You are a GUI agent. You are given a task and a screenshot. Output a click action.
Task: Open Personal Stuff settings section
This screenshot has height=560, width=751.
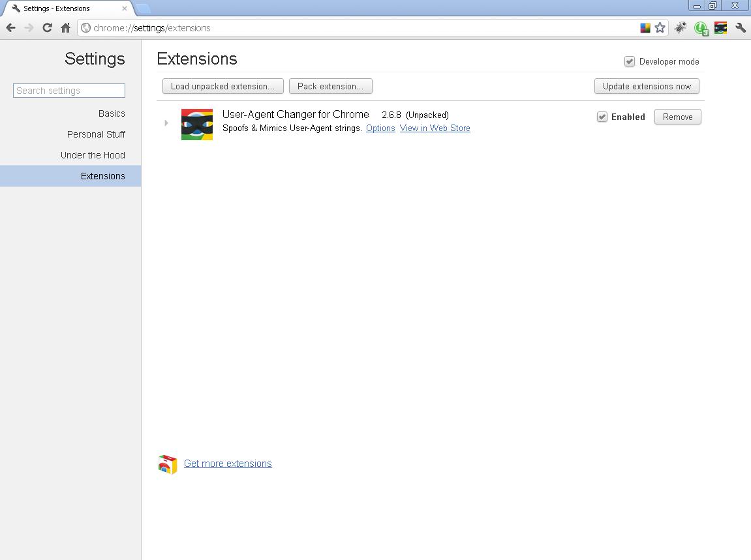click(x=96, y=134)
